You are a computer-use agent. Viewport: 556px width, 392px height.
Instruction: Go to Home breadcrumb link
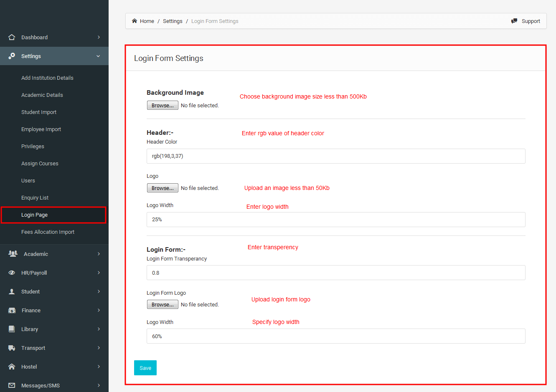pyautogui.click(x=147, y=21)
